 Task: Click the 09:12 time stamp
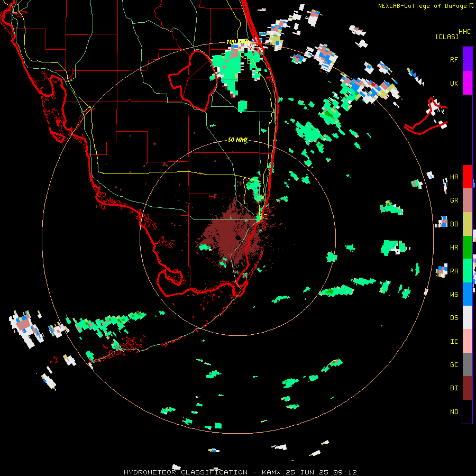pyautogui.click(x=344, y=472)
